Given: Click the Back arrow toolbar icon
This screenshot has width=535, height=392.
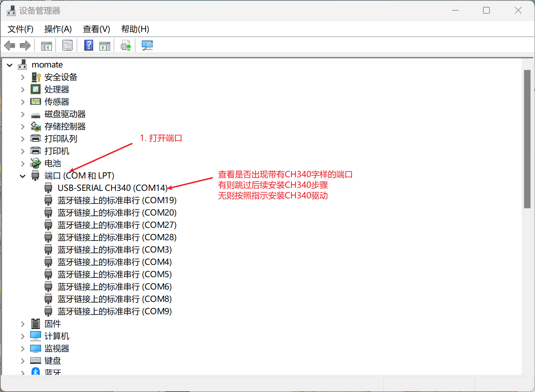Looking at the screenshot, I should 10,45.
